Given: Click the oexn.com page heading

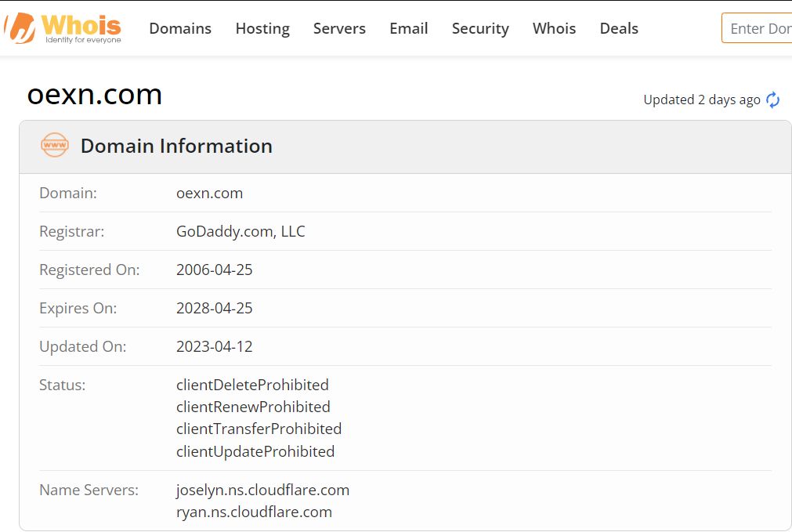Looking at the screenshot, I should 95,95.
